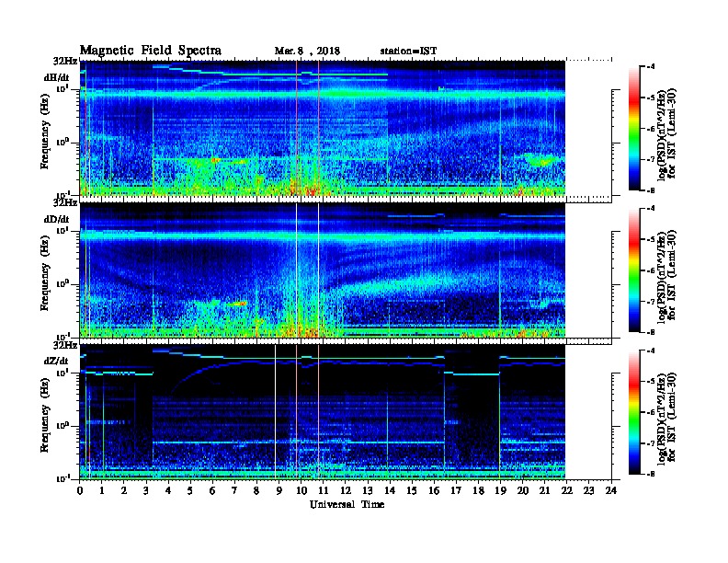Click the "6" tick on Universal Time axis
The width and height of the screenshot is (728, 563).
212,490
